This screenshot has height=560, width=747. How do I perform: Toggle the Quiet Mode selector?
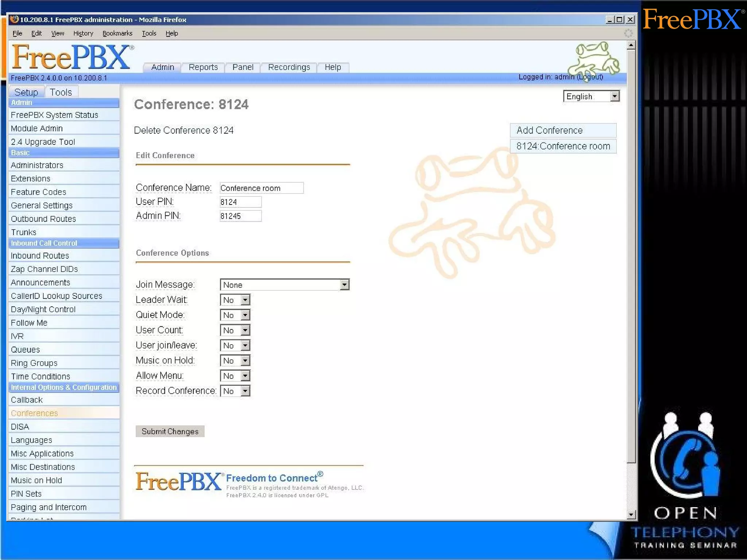tap(235, 315)
